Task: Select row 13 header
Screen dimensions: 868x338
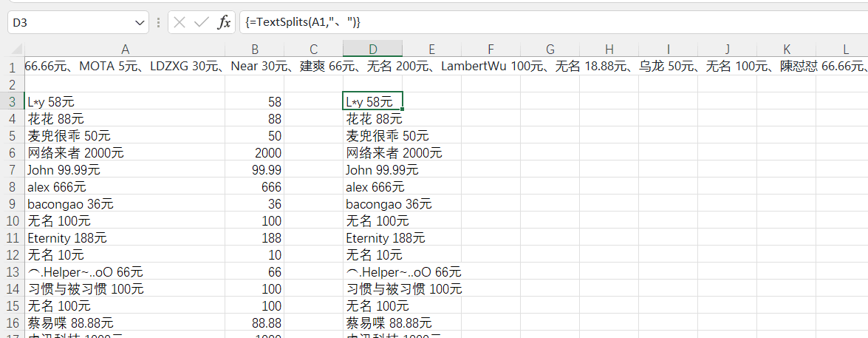Action: [12, 271]
